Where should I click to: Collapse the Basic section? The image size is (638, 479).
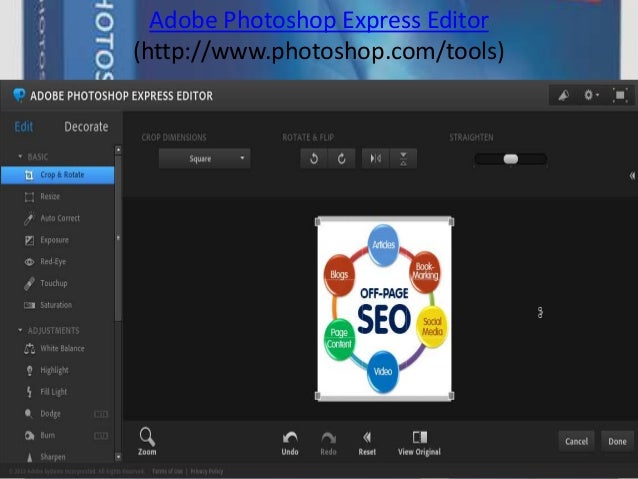tap(20, 157)
